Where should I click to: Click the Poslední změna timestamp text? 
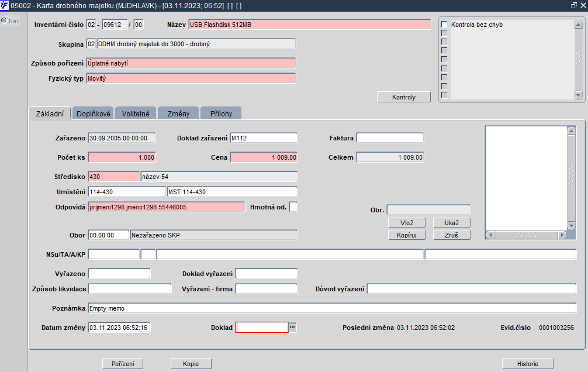426,328
